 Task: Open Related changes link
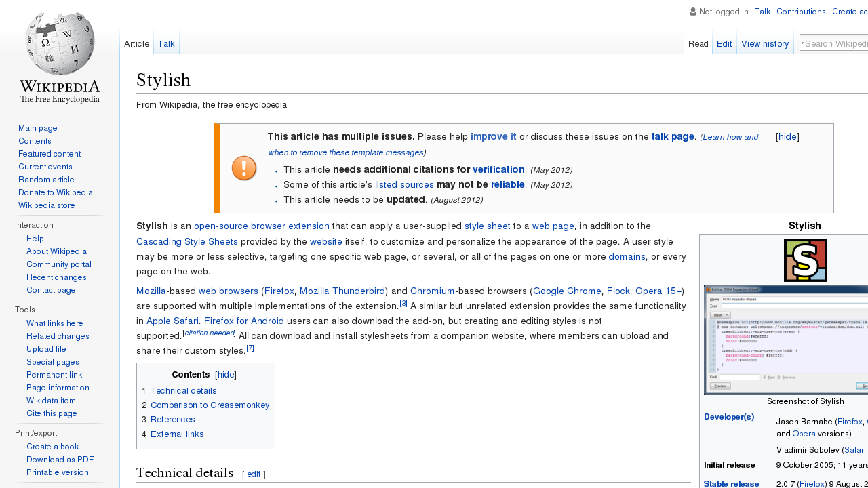pyautogui.click(x=58, y=336)
